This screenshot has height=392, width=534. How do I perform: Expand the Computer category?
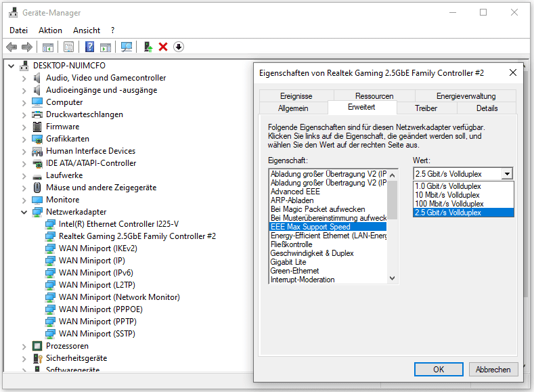tap(24, 102)
